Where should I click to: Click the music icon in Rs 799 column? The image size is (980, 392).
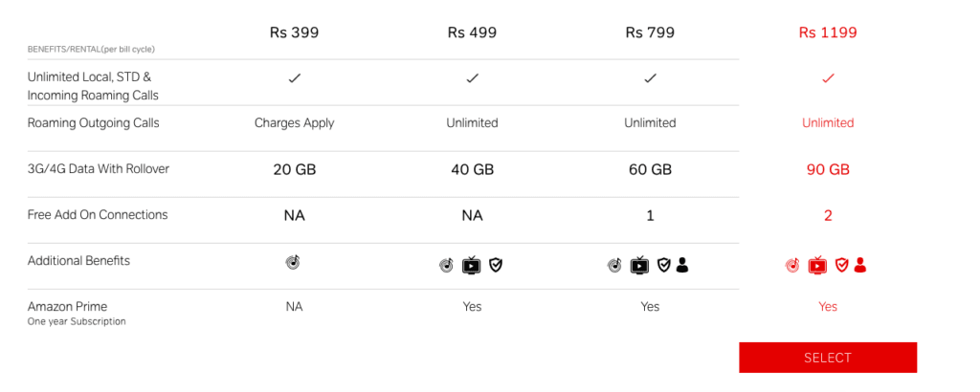(615, 265)
